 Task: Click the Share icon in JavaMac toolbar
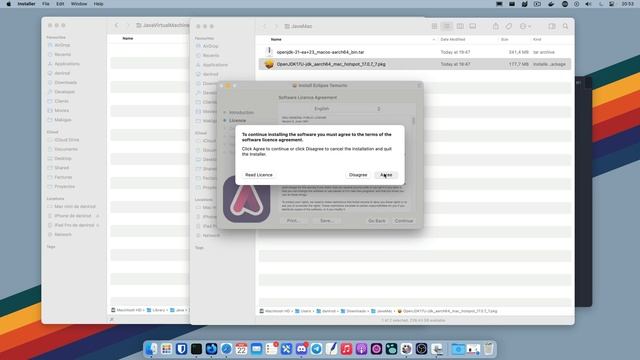pyautogui.click(x=496, y=26)
